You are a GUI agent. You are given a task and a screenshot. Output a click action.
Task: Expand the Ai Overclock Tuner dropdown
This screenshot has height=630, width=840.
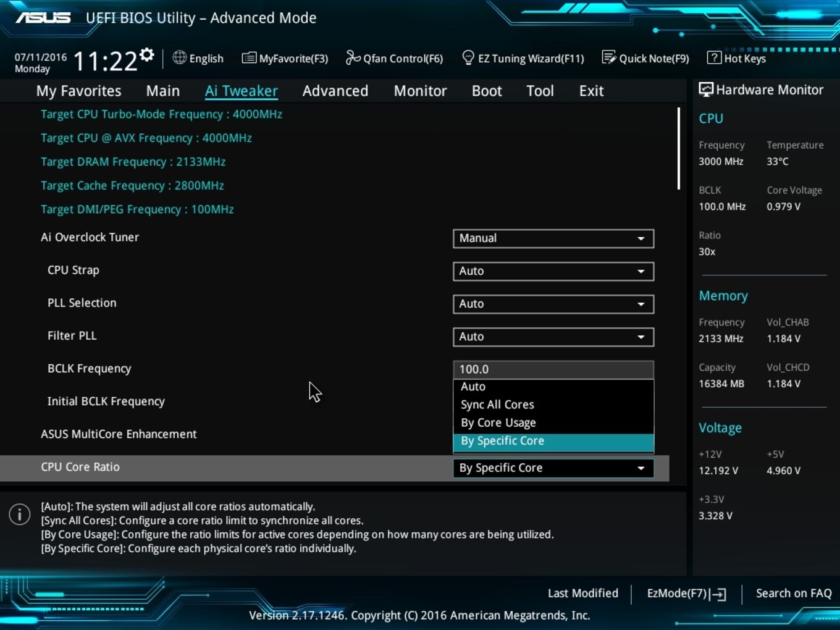(x=553, y=238)
